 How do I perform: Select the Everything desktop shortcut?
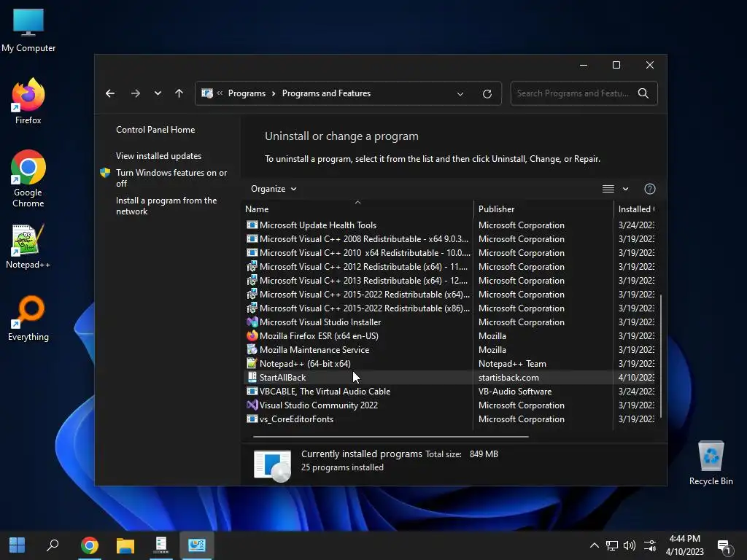coord(28,319)
